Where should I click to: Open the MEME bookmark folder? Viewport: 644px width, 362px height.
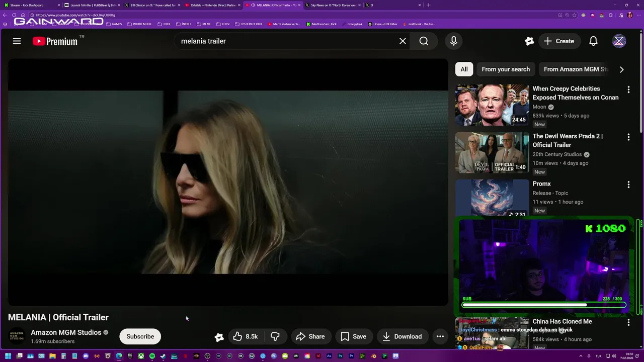coord(204,24)
